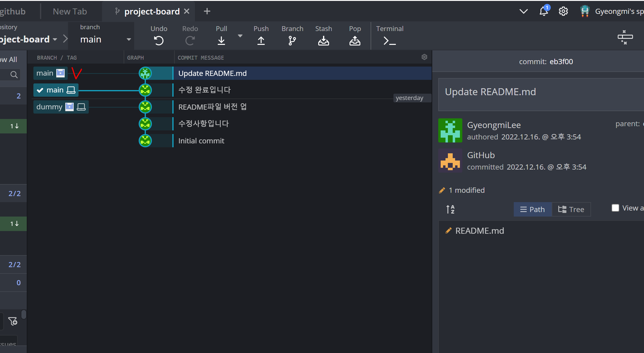The image size is (644, 353).
Task: Select the Initial commit row
Action: pyautogui.click(x=201, y=141)
